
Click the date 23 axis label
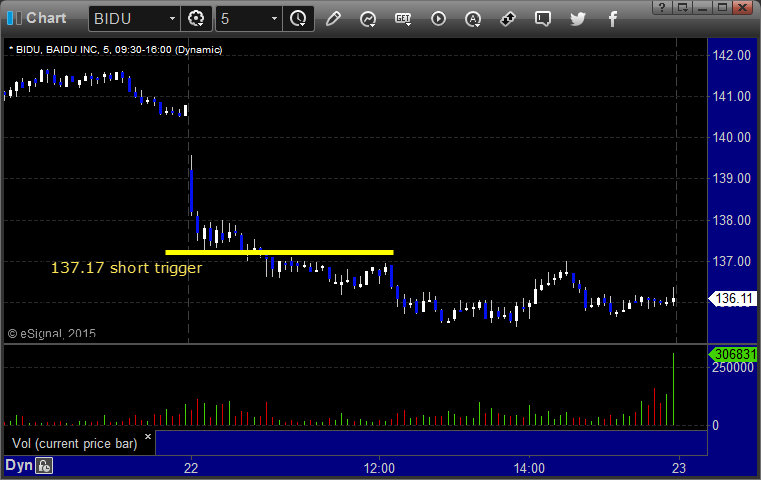[x=679, y=468]
